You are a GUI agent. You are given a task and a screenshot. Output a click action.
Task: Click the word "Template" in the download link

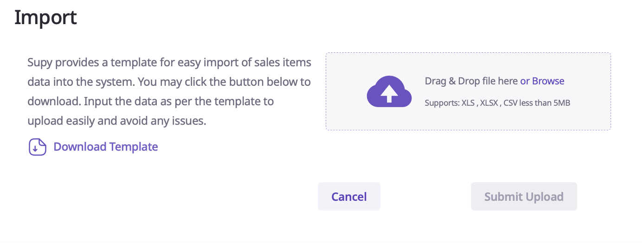point(133,147)
